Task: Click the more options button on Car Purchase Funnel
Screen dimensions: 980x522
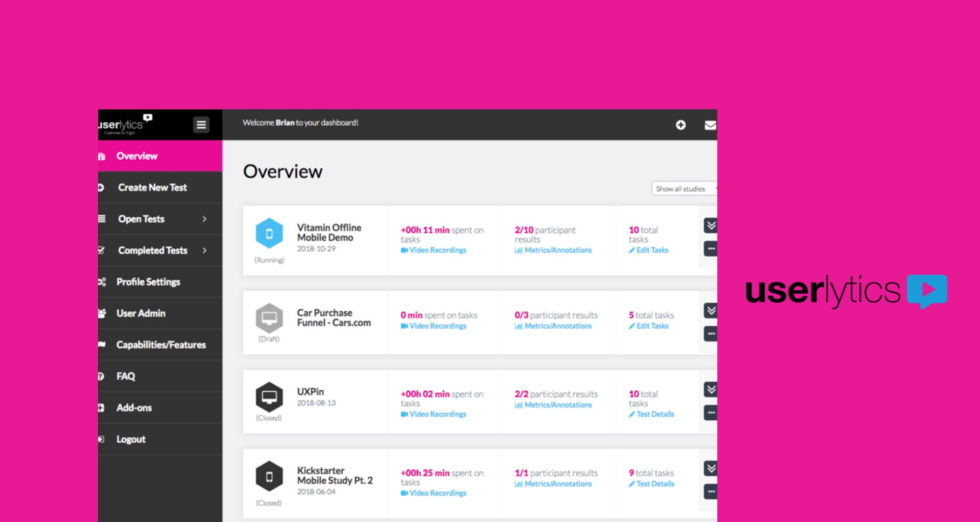Action: pos(711,333)
